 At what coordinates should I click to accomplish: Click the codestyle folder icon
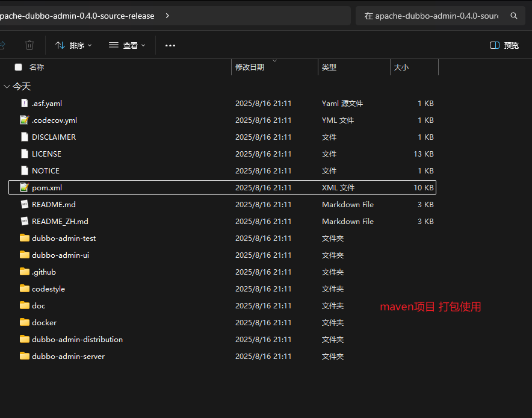click(x=25, y=289)
